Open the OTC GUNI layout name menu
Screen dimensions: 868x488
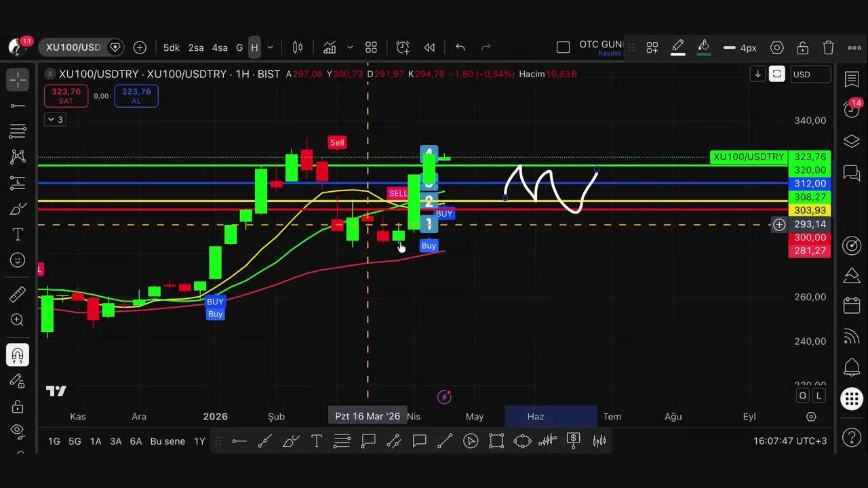[600, 44]
